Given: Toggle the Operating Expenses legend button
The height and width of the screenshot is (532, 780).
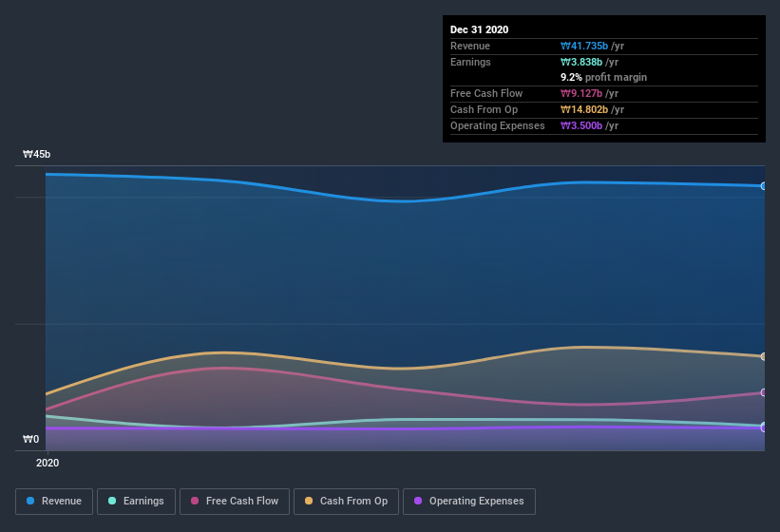Looking at the screenshot, I should point(469,502).
